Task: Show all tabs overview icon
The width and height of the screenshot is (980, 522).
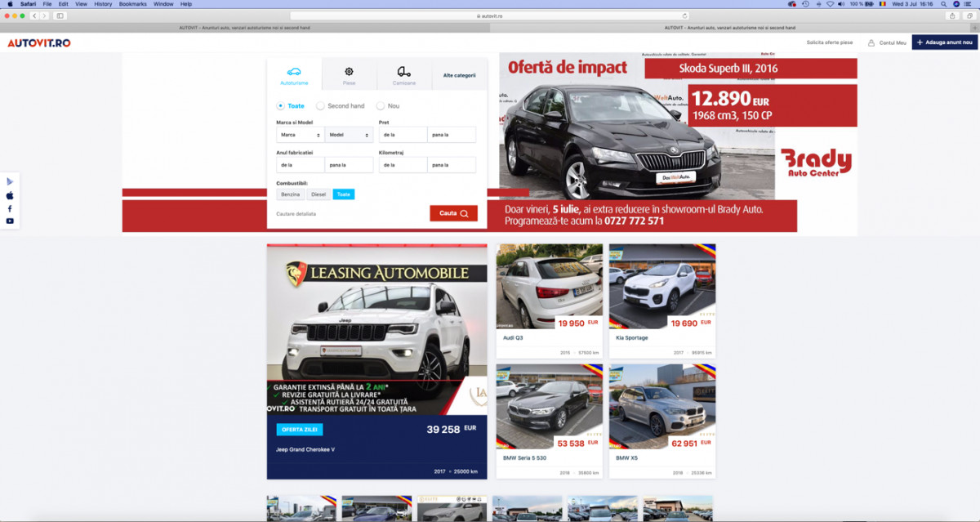Action: click(968, 16)
